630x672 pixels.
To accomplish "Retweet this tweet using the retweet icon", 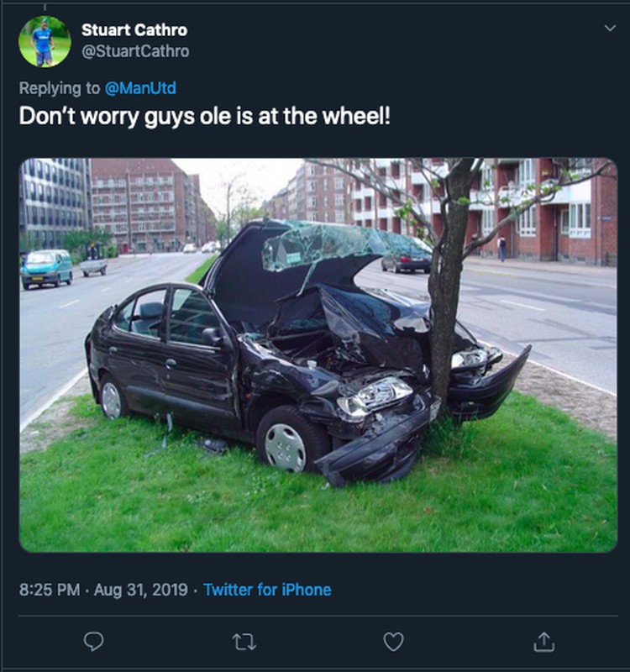I will (244, 642).
